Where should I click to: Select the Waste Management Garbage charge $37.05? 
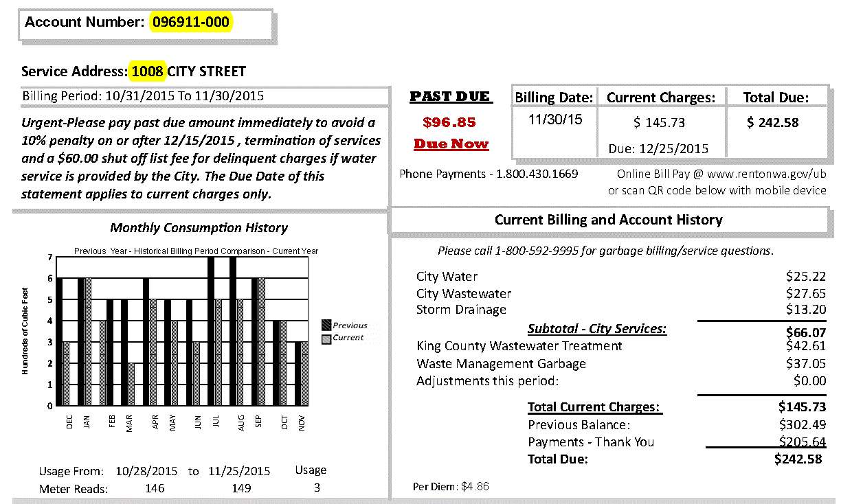click(x=806, y=364)
